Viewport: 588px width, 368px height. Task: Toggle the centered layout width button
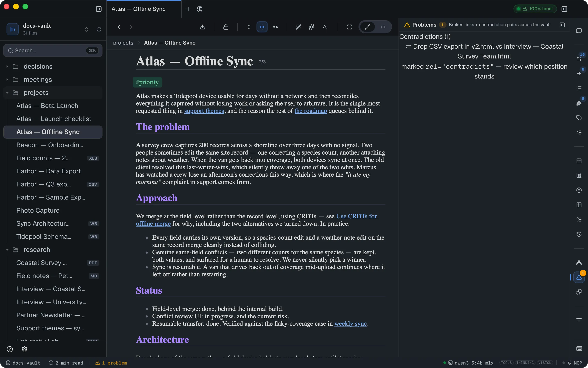pyautogui.click(x=262, y=27)
